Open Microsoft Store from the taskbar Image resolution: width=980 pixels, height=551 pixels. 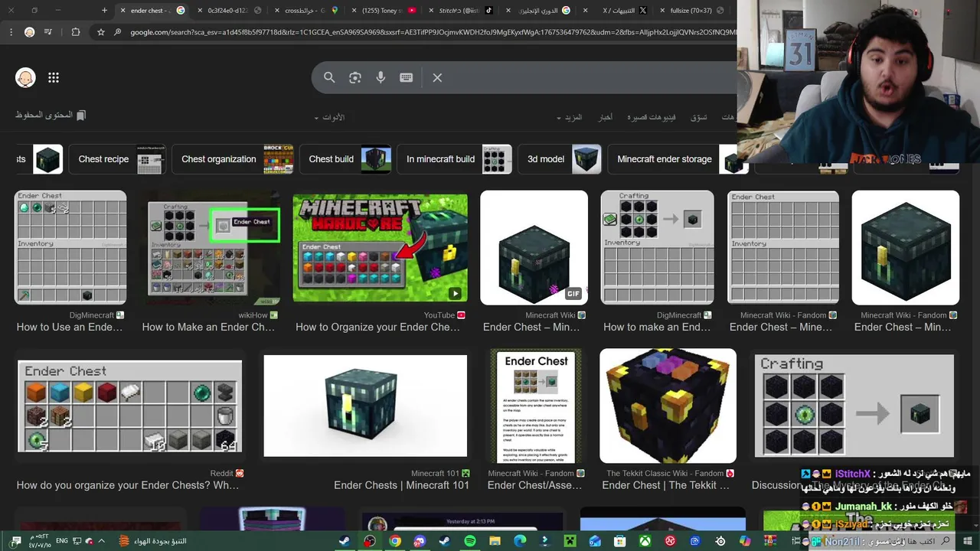click(x=620, y=541)
